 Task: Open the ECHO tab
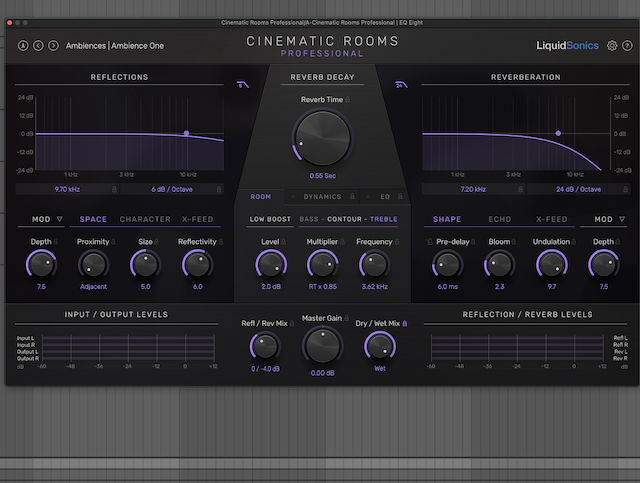(x=500, y=219)
